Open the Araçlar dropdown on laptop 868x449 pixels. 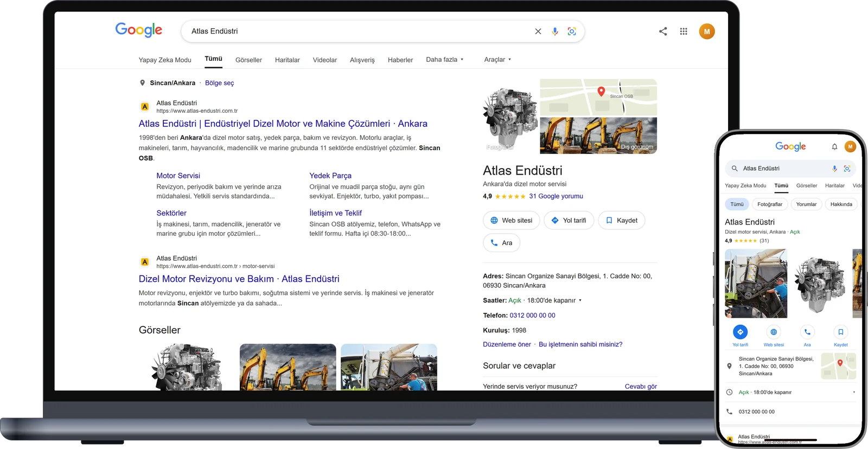pyautogui.click(x=497, y=60)
